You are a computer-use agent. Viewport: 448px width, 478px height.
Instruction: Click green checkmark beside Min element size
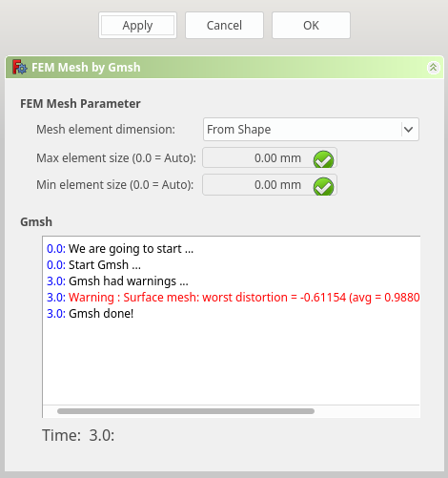pos(323,186)
